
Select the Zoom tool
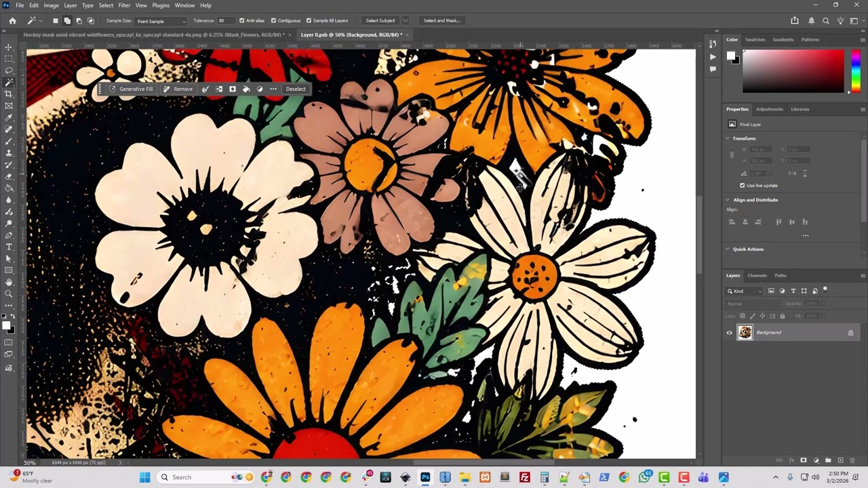[9, 293]
